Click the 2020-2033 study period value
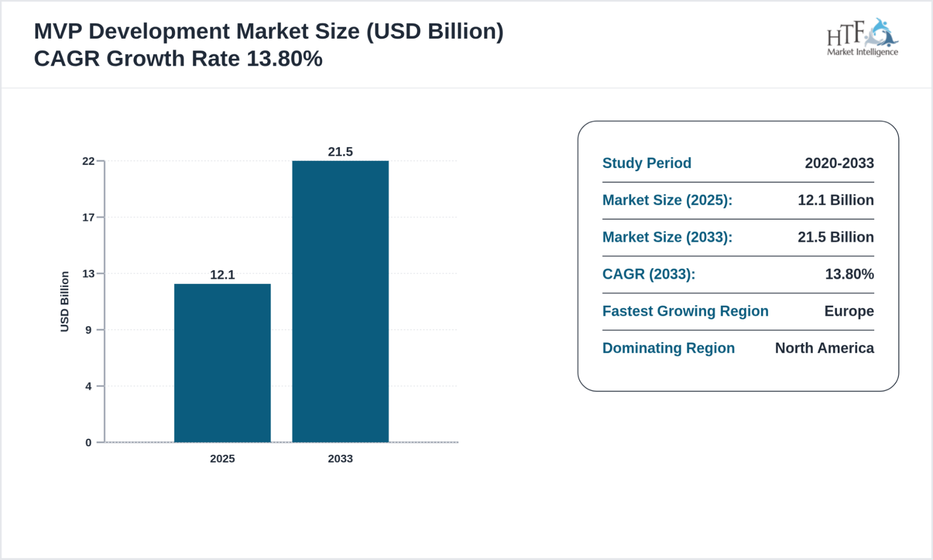 pos(840,163)
